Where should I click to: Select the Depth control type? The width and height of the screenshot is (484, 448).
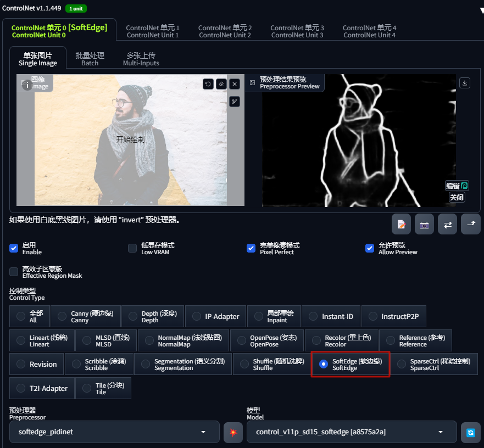[x=153, y=316]
